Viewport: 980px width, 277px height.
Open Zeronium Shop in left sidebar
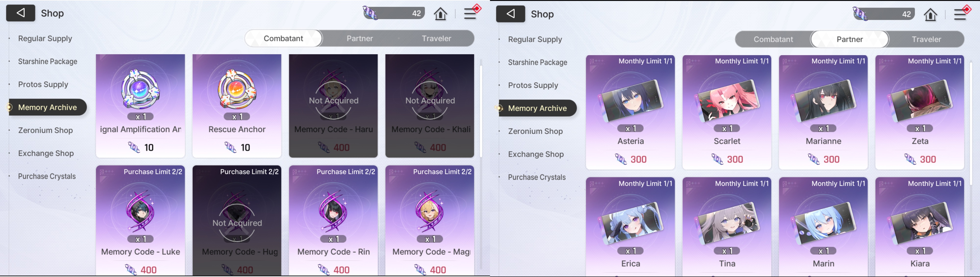45,130
